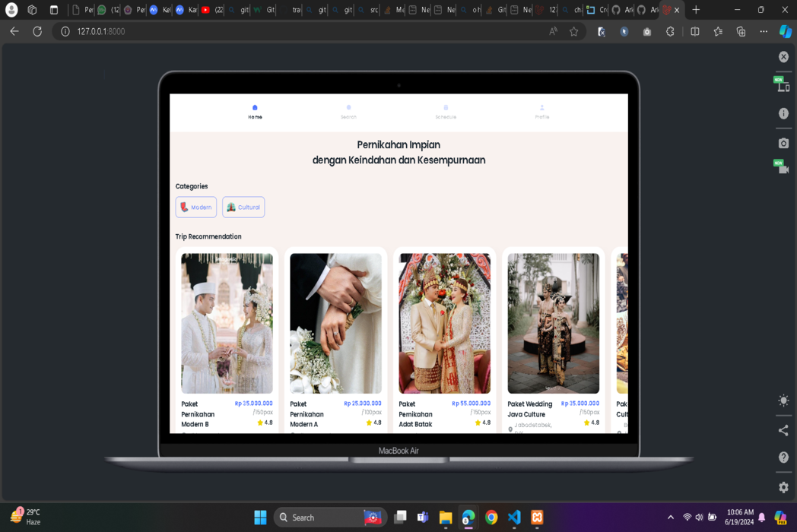The image size is (797, 532).
Task: Open browser Settings and more menu
Action: click(x=764, y=31)
